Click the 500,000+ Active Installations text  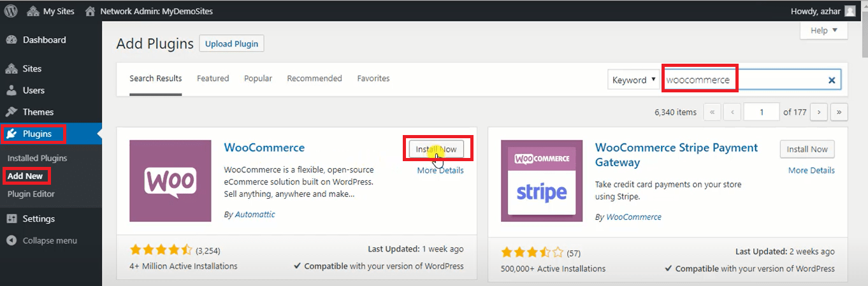(553, 269)
